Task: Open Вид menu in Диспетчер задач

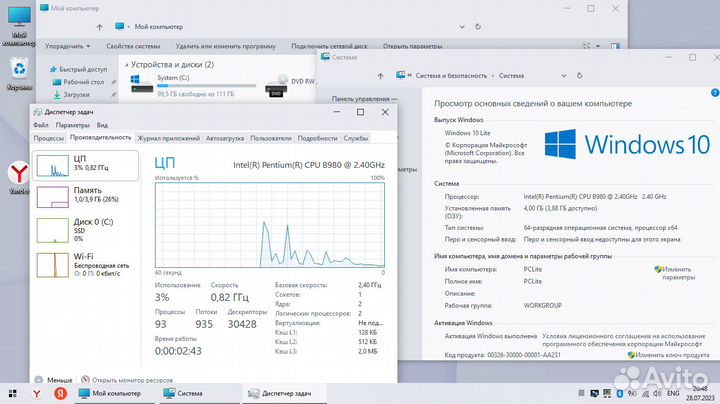Action: (x=102, y=125)
